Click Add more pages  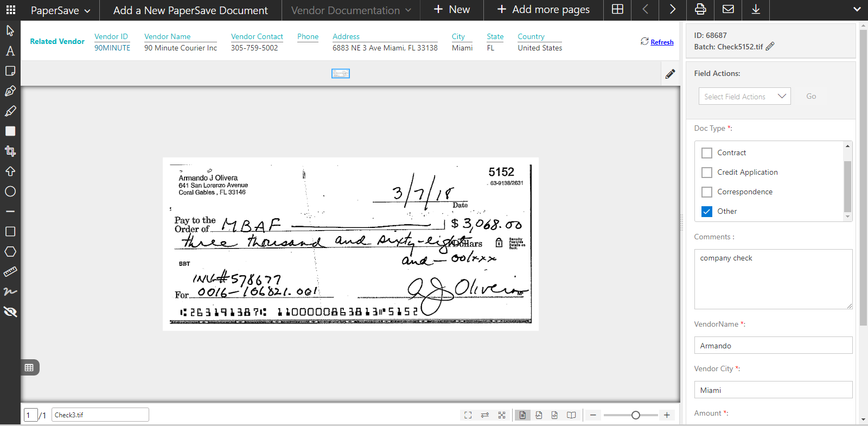pyautogui.click(x=544, y=10)
